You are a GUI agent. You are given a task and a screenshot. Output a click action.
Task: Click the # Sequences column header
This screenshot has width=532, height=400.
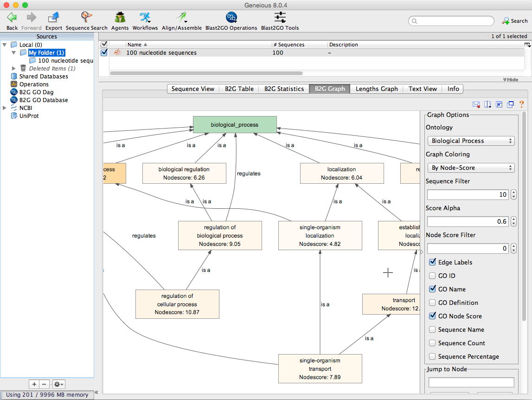pyautogui.click(x=300, y=45)
